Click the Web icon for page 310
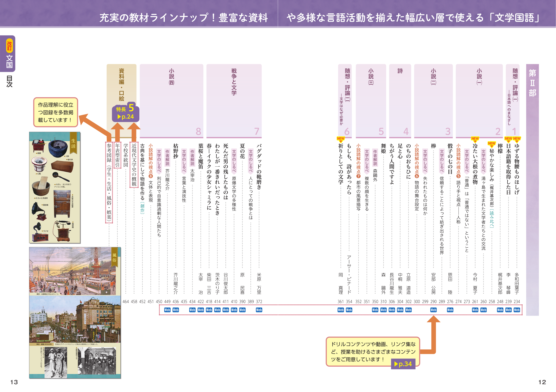The height and width of the screenshot is (392, 556). 383,310
